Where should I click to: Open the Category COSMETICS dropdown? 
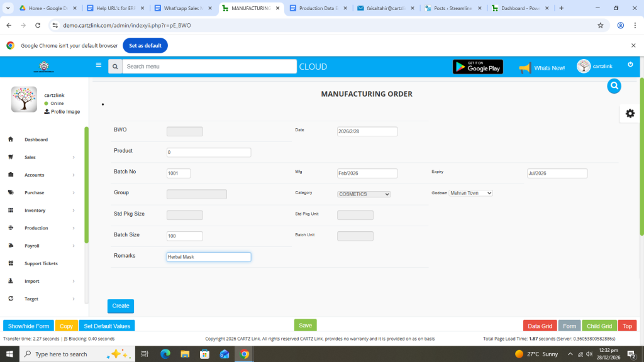tap(364, 194)
